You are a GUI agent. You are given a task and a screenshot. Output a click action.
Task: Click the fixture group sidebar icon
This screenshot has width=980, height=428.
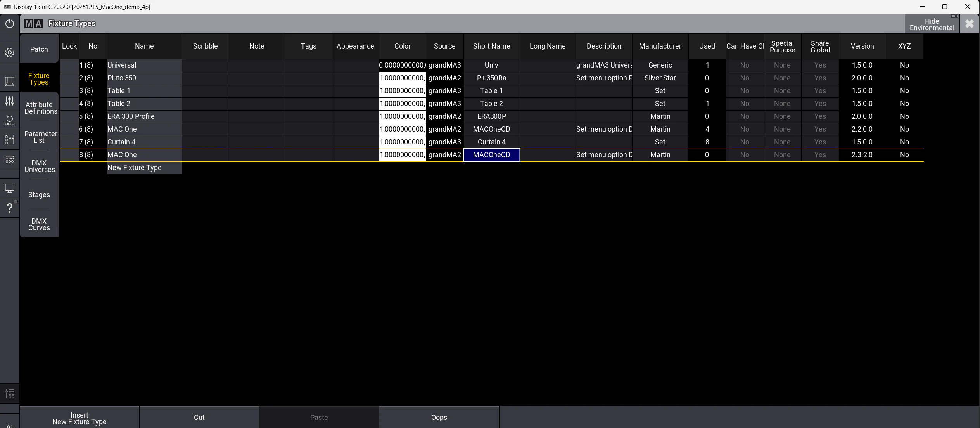tap(10, 120)
